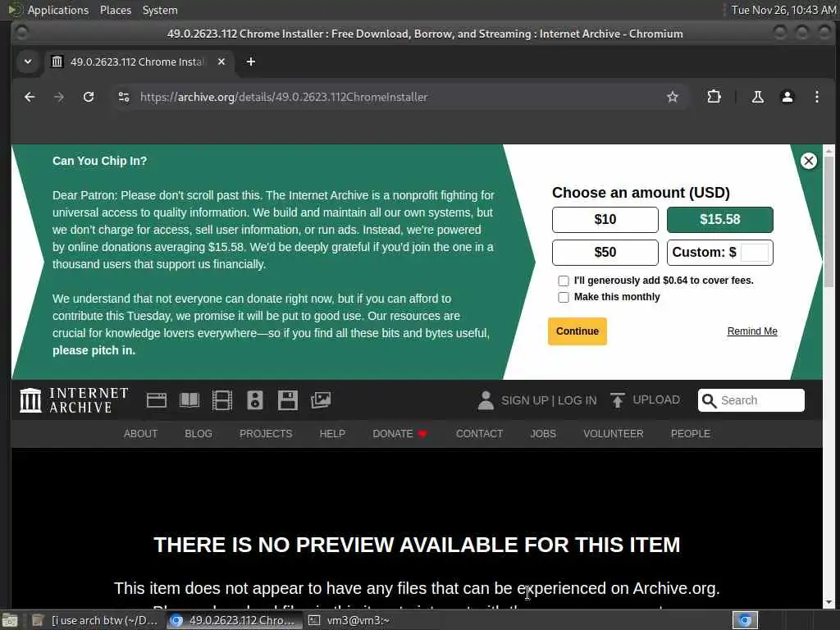840x630 pixels.
Task: Click the browser forward arrow
Action: (59, 97)
